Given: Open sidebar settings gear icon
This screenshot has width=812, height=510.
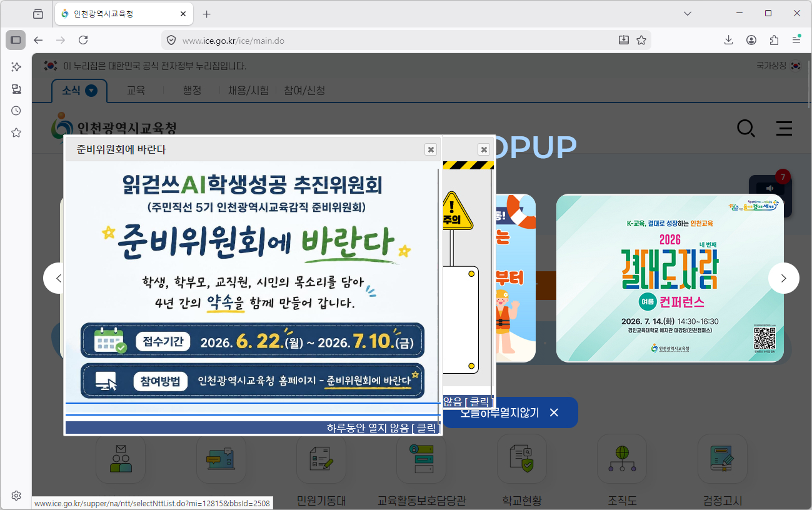Looking at the screenshot, I should click(x=16, y=496).
